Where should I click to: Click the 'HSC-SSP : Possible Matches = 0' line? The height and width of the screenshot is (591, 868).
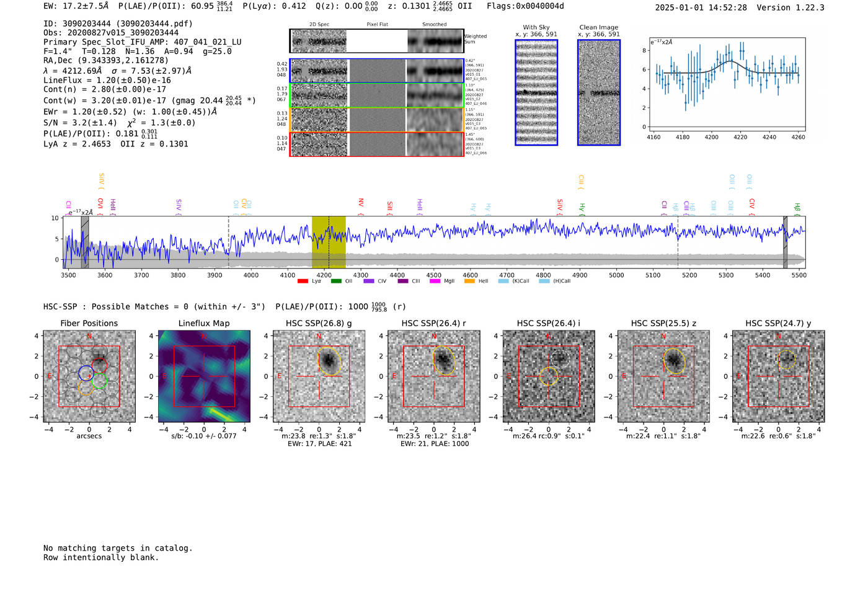tap(154, 306)
